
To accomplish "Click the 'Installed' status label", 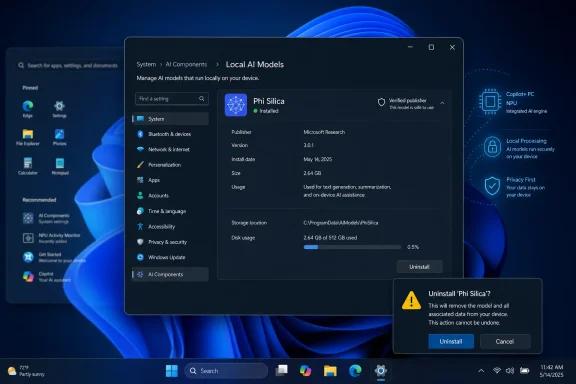I will point(269,111).
